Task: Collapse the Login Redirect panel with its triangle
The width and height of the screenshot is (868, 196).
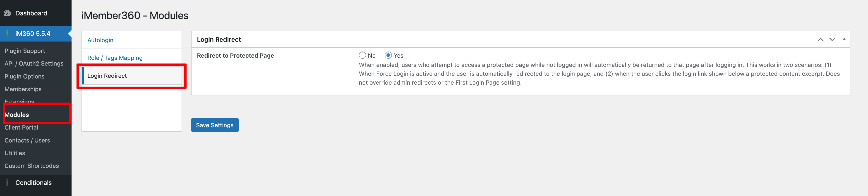Action: (x=844, y=39)
